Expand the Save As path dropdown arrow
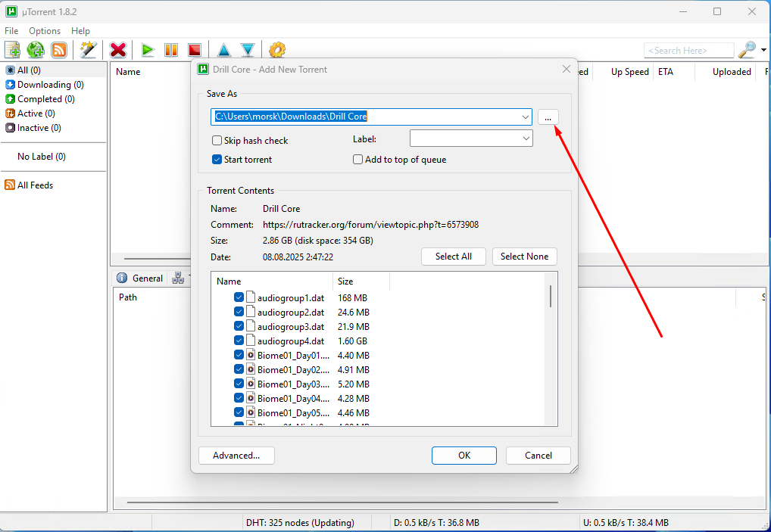 (525, 117)
